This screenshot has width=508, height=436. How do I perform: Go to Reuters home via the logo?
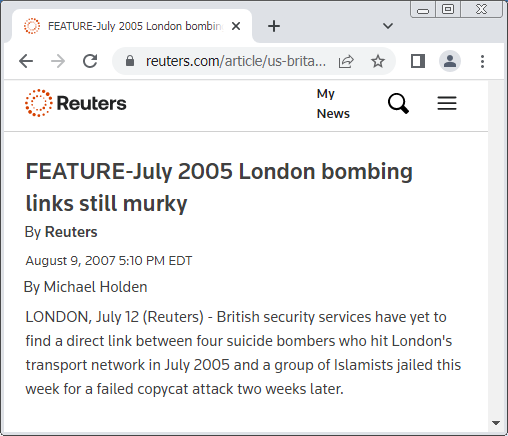click(x=76, y=103)
